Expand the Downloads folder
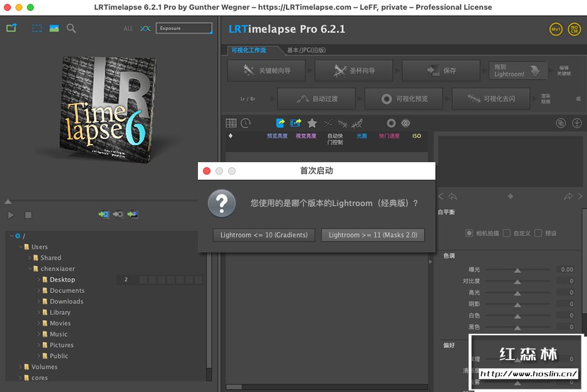This screenshot has width=587, height=392. tap(39, 301)
